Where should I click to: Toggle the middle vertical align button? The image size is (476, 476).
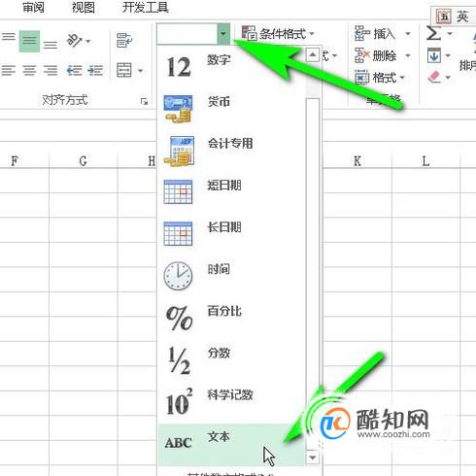29,41
